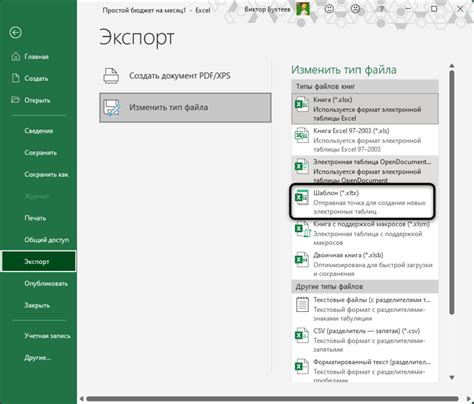The height and width of the screenshot is (404, 474).
Task: Click the printer icon for PDF/XPS document
Action: click(111, 76)
